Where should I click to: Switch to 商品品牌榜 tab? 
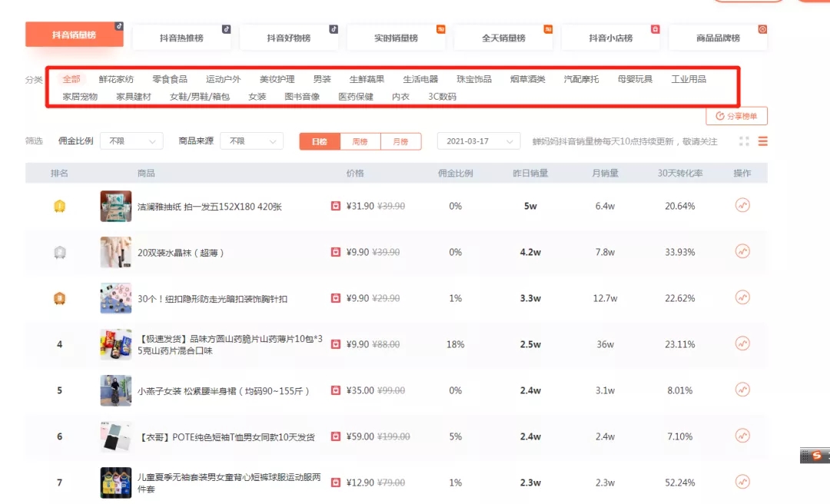tap(718, 38)
